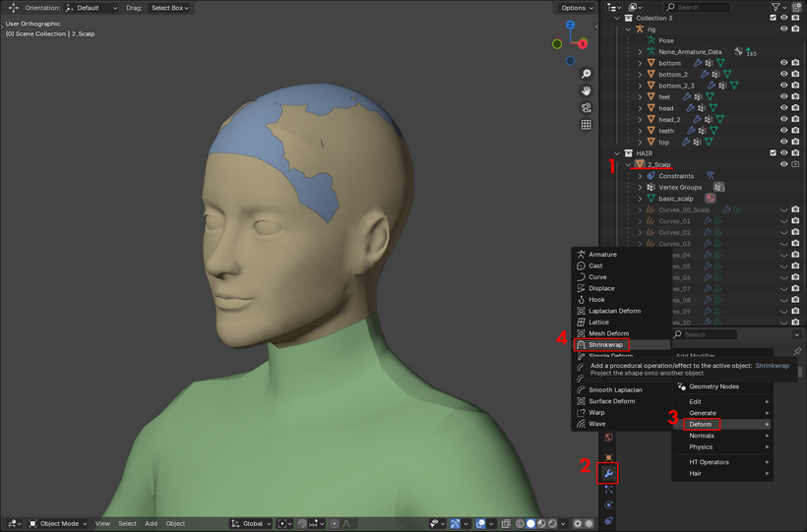Hide the head object via eye icon
Image resolution: width=807 pixels, height=532 pixels.
(x=783, y=108)
